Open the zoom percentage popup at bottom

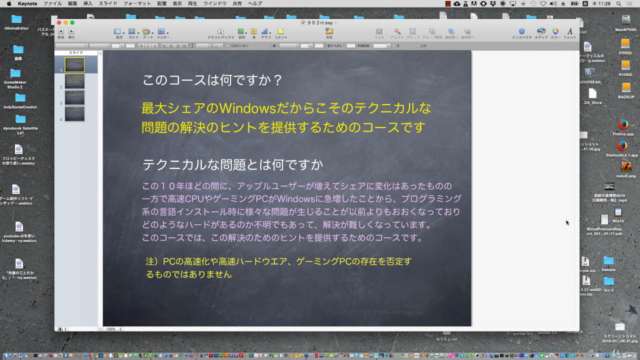pyautogui.click(x=112, y=329)
